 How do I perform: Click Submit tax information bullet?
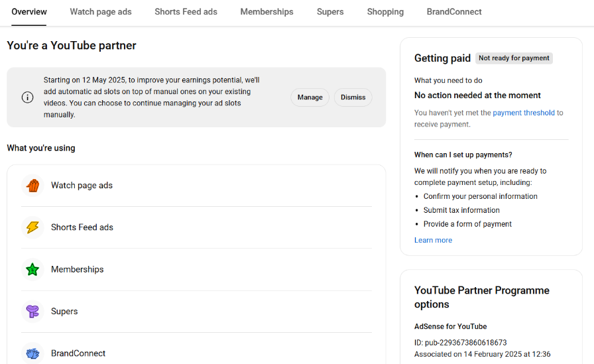point(461,210)
